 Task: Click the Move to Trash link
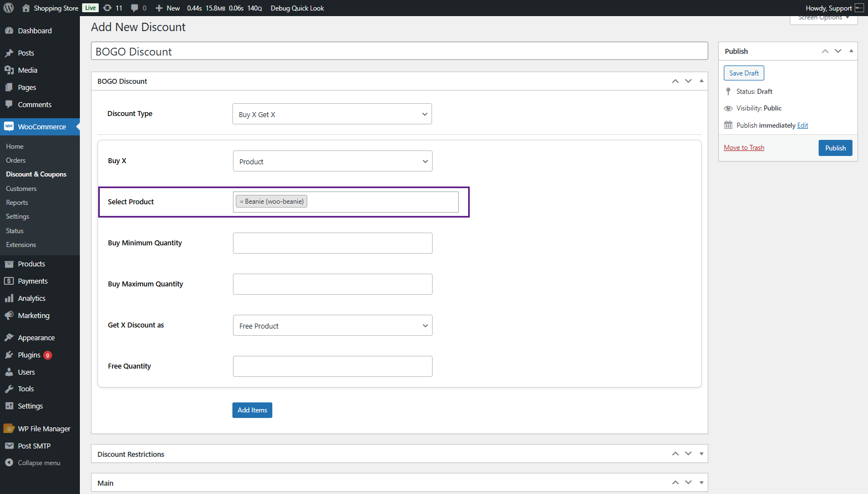[x=744, y=148]
